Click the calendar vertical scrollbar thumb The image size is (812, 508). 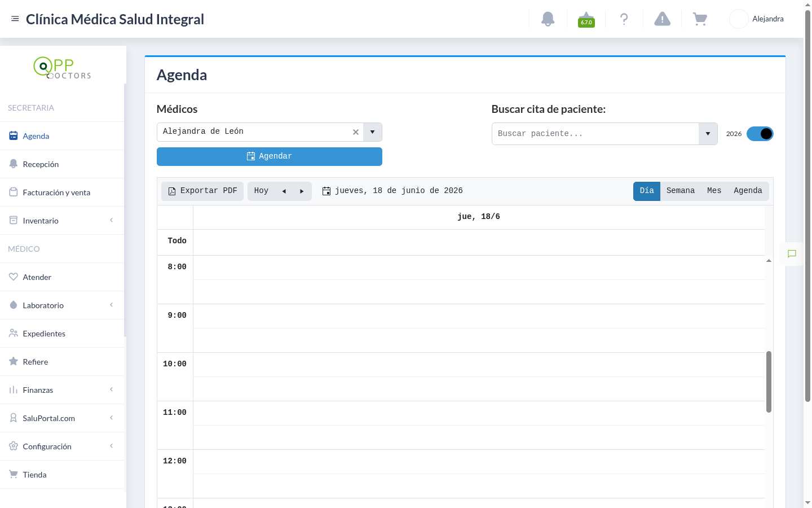(x=769, y=382)
